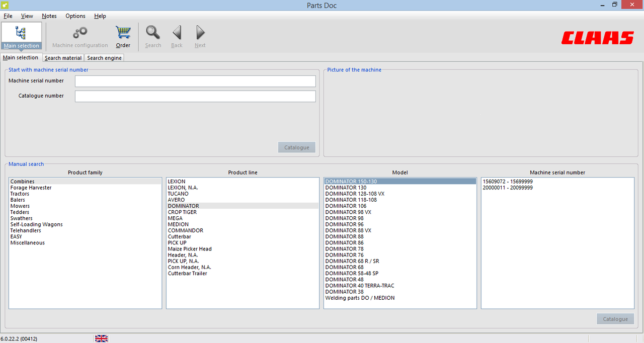Select serial range 15609072 - 15699999
644x343 pixels.
point(557,182)
